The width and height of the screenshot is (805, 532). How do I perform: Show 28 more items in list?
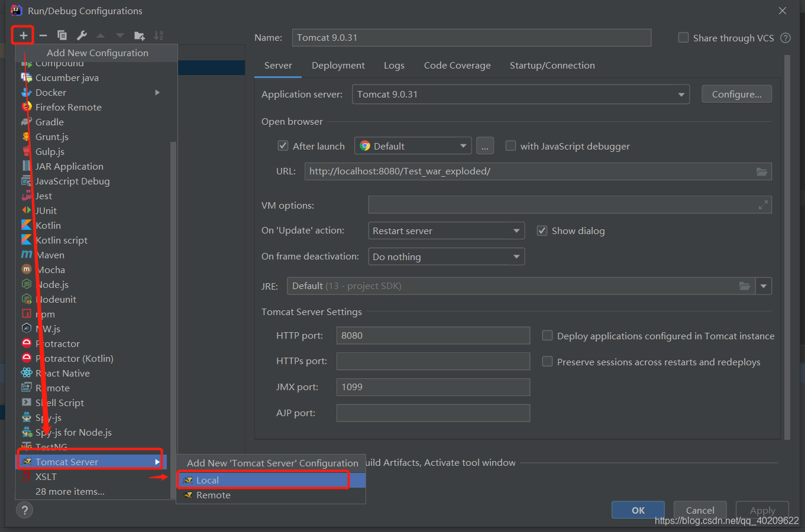(70, 491)
